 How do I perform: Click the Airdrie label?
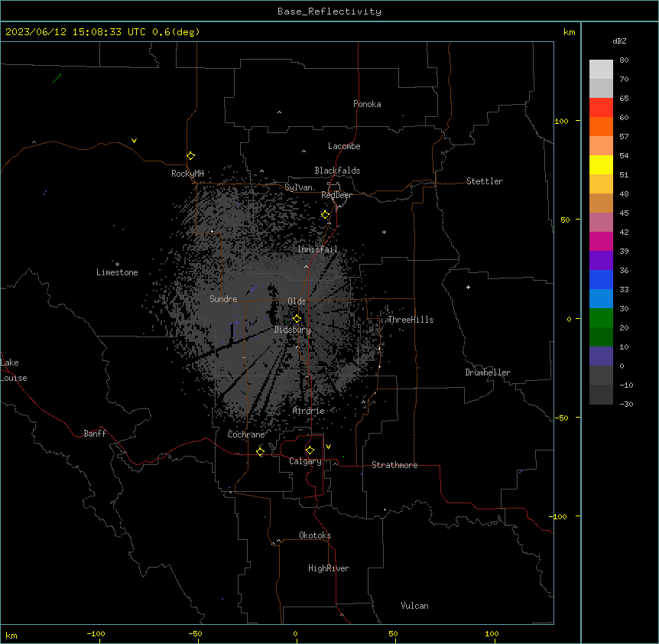[x=308, y=411]
